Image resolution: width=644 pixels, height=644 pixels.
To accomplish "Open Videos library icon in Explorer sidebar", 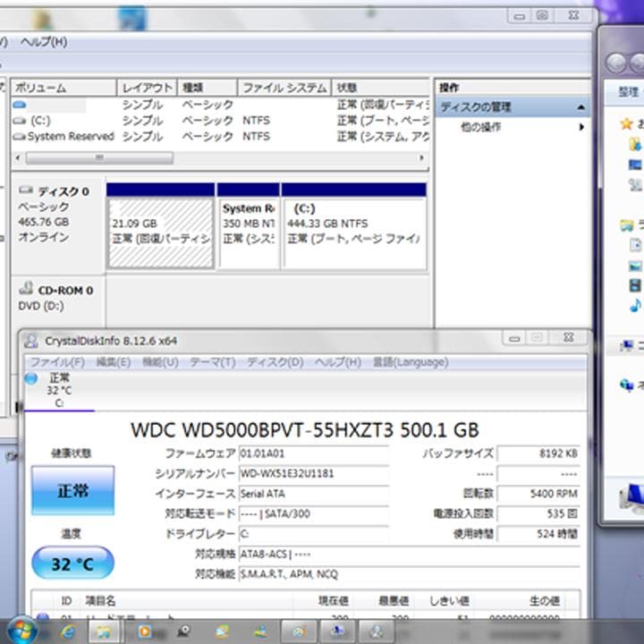I will tap(635, 285).
